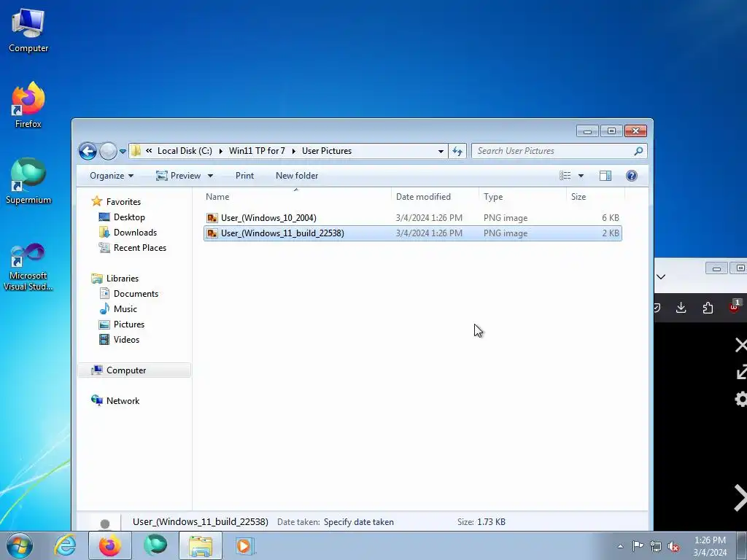Open recent pages dropdown beside forward arrow
The width and height of the screenshot is (747, 560).
click(x=123, y=152)
